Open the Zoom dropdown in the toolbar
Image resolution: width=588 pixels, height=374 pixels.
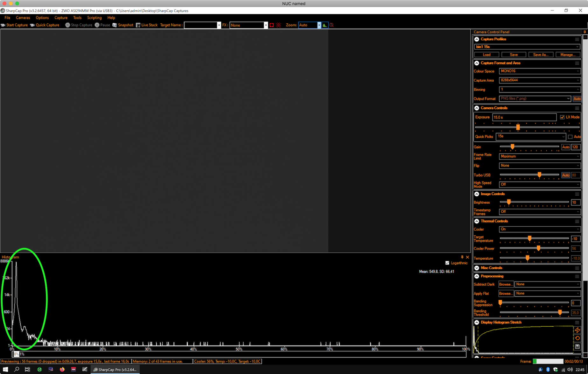pyautogui.click(x=319, y=25)
